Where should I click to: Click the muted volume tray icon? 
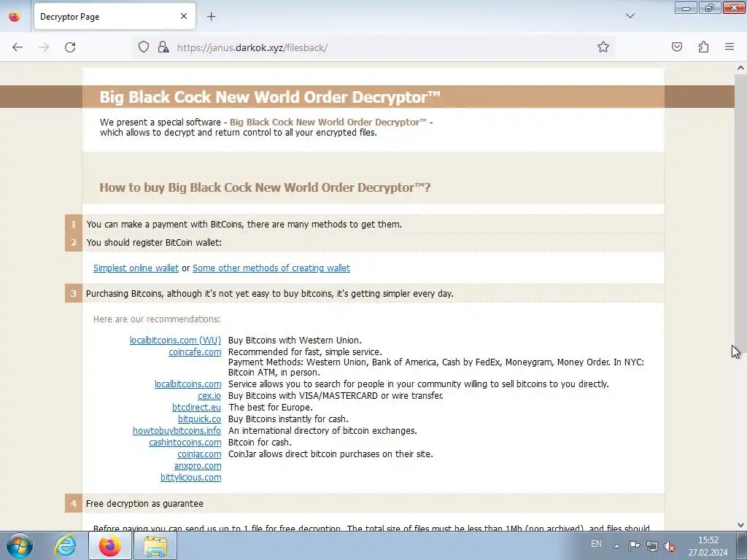point(670,545)
